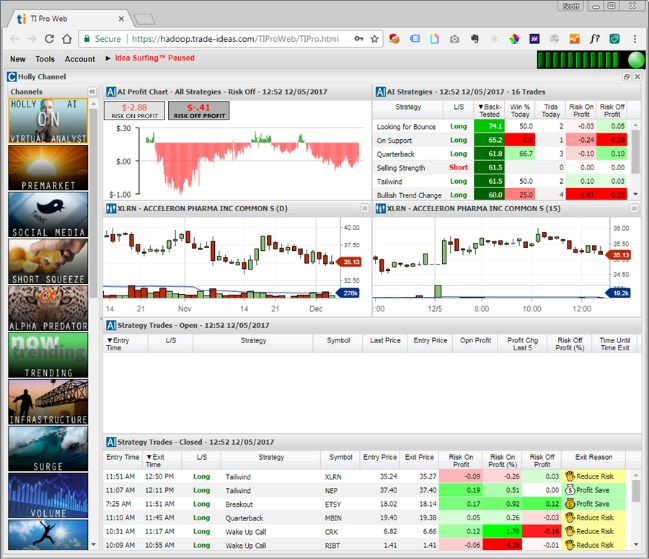Click the Evernote elephant extension icon

coord(475,39)
